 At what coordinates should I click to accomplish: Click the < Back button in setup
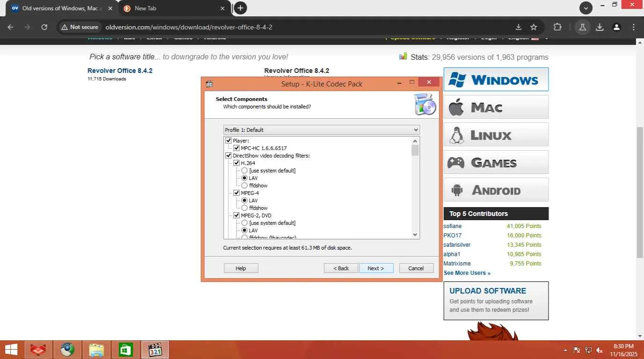pos(341,268)
